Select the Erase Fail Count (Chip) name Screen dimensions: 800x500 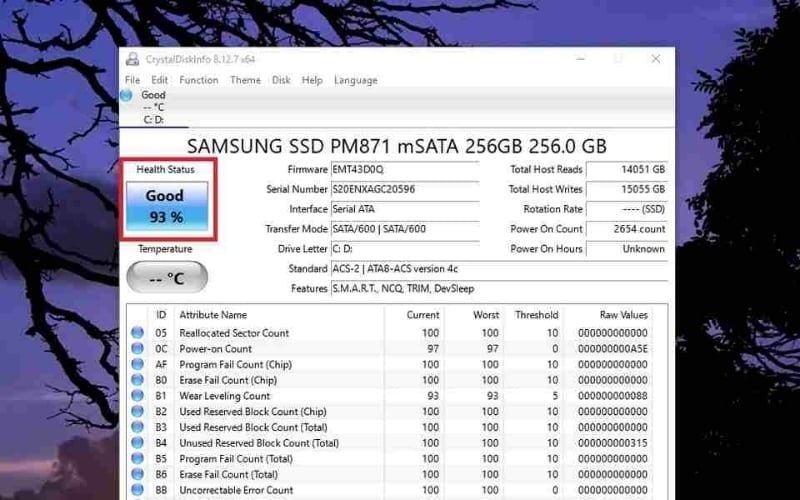point(228,380)
